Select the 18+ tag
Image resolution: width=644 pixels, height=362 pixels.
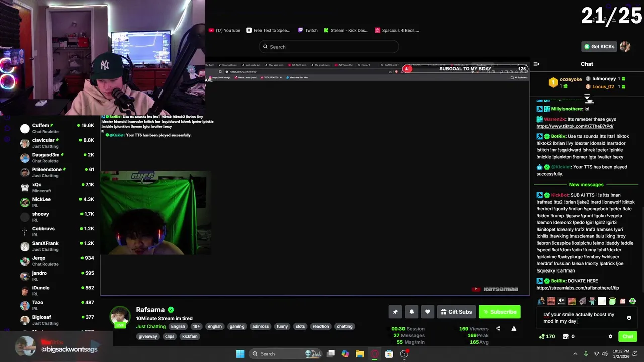tap(196, 326)
